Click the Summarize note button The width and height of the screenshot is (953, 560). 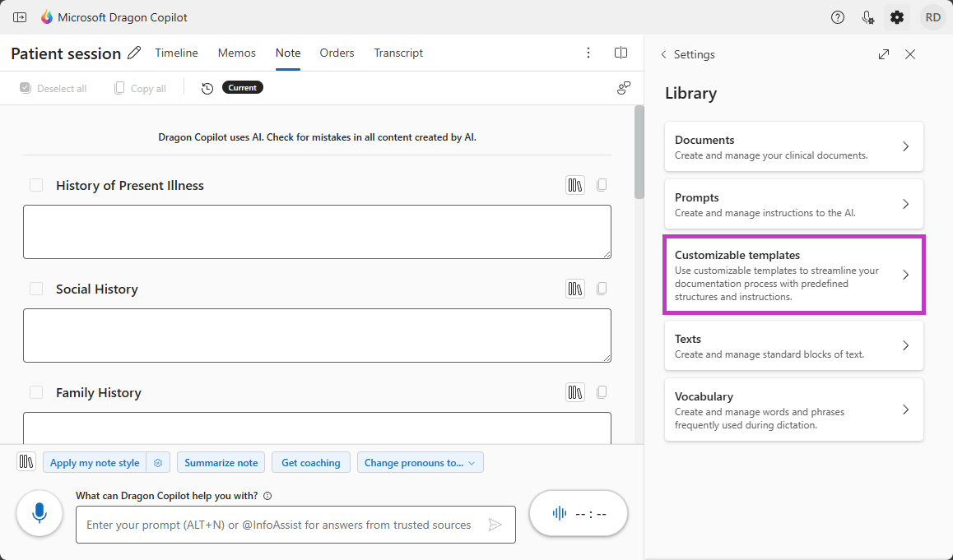pyautogui.click(x=221, y=462)
